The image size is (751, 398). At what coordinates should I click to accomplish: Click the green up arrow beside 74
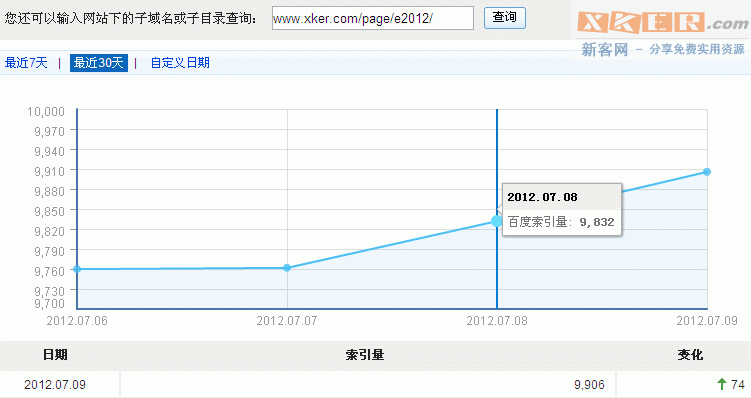pos(722,384)
